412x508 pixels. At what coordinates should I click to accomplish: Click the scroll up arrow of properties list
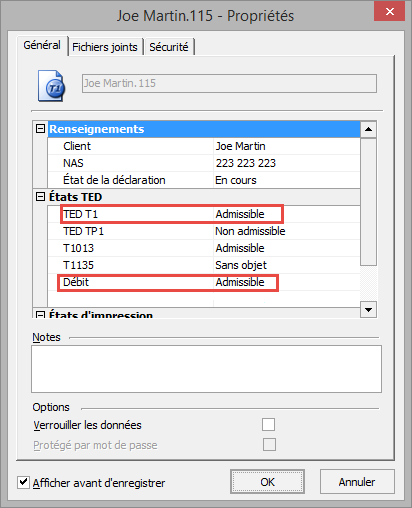point(368,129)
